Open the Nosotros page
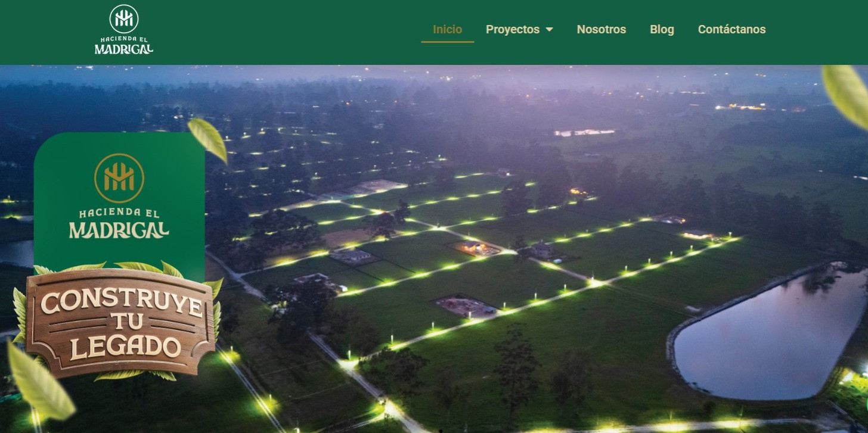The width and height of the screenshot is (868, 433). (x=602, y=29)
